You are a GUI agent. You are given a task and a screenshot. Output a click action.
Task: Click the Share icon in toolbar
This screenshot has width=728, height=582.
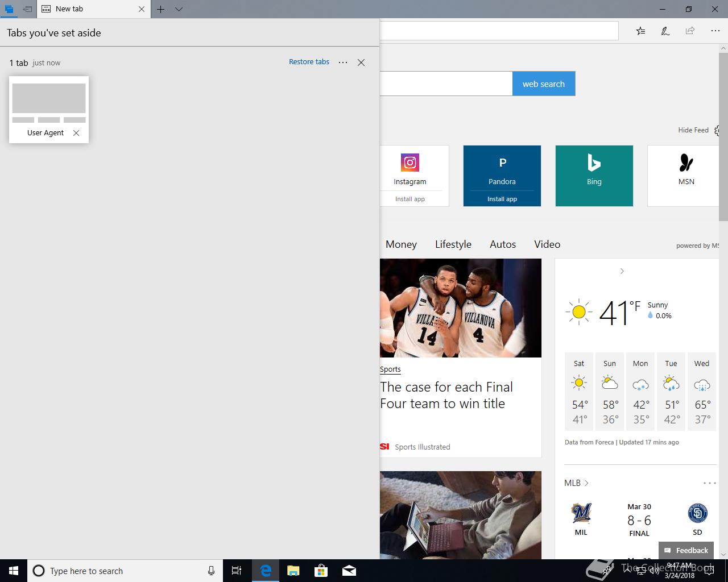[x=690, y=31]
